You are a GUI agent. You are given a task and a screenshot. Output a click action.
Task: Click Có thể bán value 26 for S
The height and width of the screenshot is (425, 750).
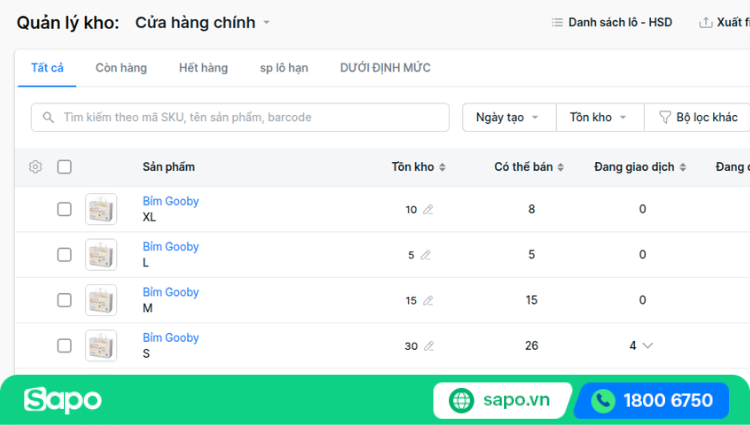click(531, 345)
